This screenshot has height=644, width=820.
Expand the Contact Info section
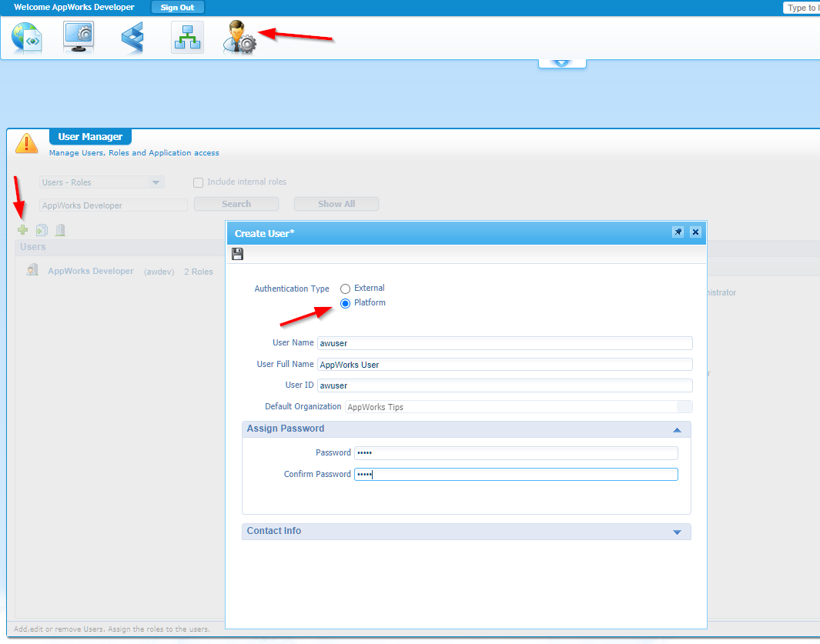tap(677, 532)
